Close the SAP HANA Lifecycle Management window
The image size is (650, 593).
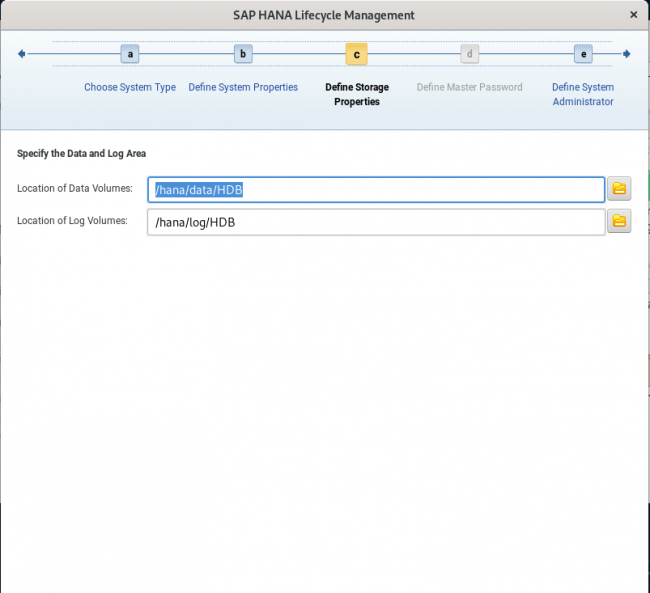pyautogui.click(x=633, y=15)
